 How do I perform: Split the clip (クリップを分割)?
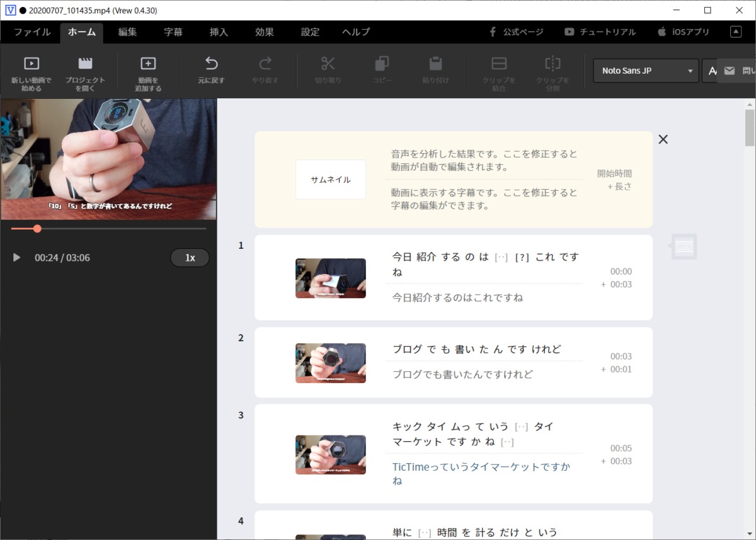(x=553, y=73)
